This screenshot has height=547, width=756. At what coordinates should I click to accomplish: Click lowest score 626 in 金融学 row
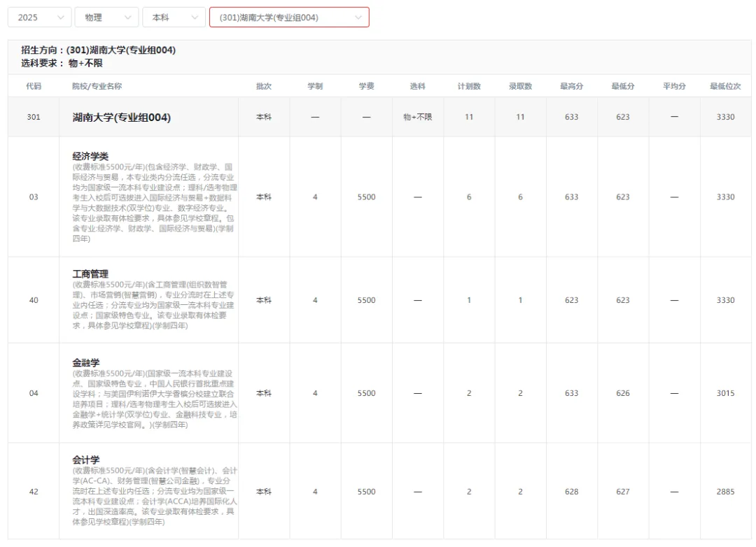pos(623,393)
